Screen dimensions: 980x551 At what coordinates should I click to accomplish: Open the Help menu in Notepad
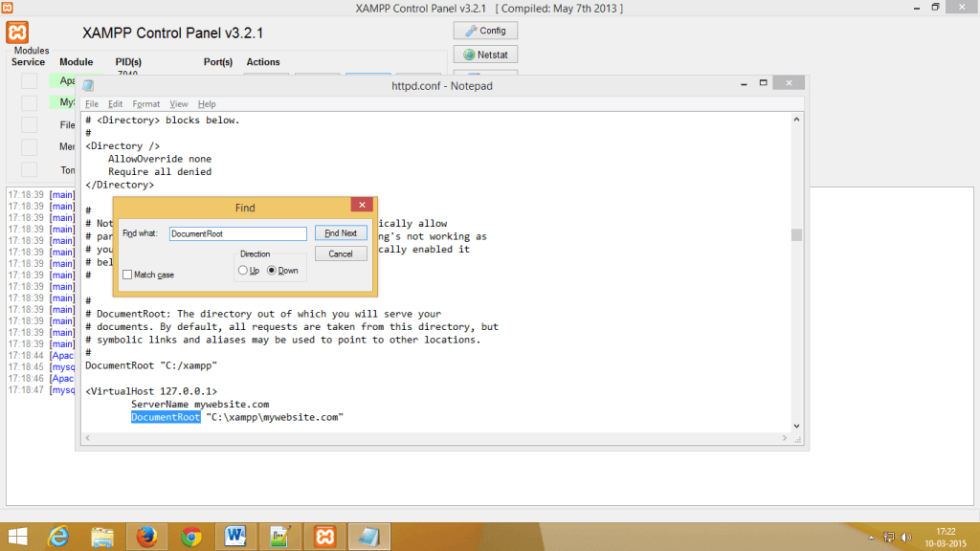(207, 103)
